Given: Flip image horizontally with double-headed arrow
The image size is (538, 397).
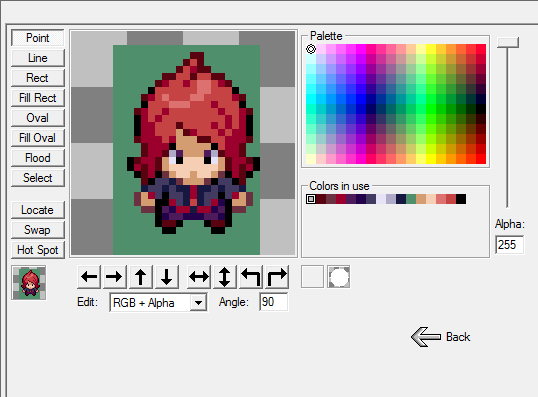Looking at the screenshot, I should click(199, 277).
